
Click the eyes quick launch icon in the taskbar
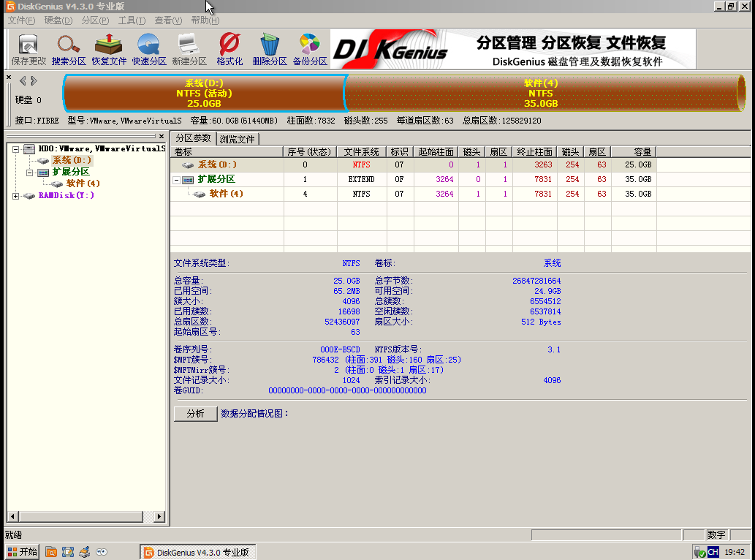(x=102, y=552)
